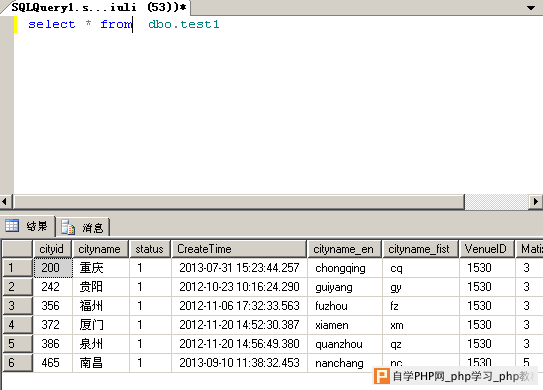The width and height of the screenshot is (543, 390).
Task: Switch to the 结果 results tab
Action: (x=27, y=227)
